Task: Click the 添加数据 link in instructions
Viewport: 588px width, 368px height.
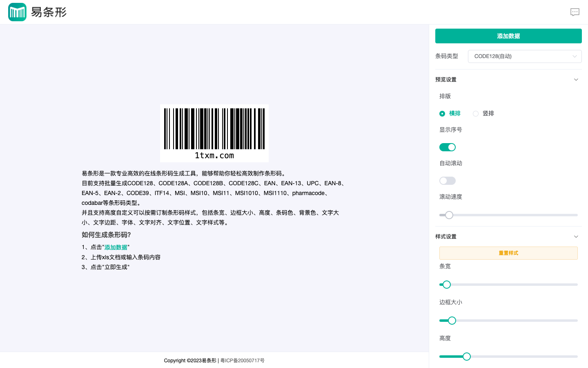Action: point(116,247)
